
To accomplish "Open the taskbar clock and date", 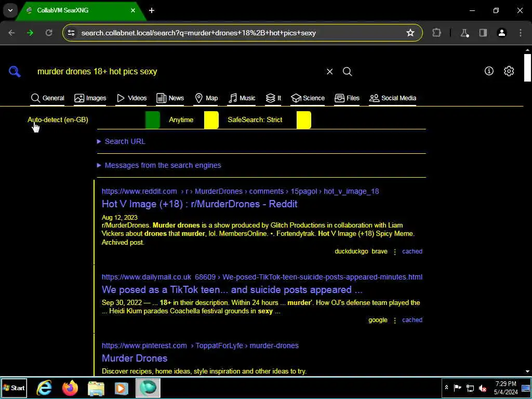I will pos(506,388).
